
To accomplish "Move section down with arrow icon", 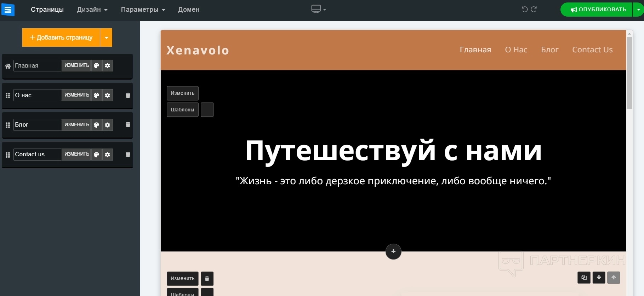I will (599, 278).
